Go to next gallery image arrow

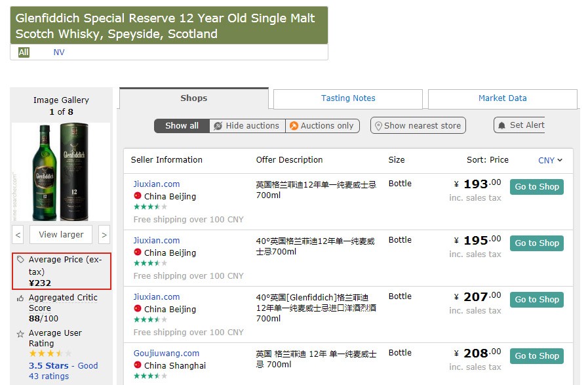point(104,235)
